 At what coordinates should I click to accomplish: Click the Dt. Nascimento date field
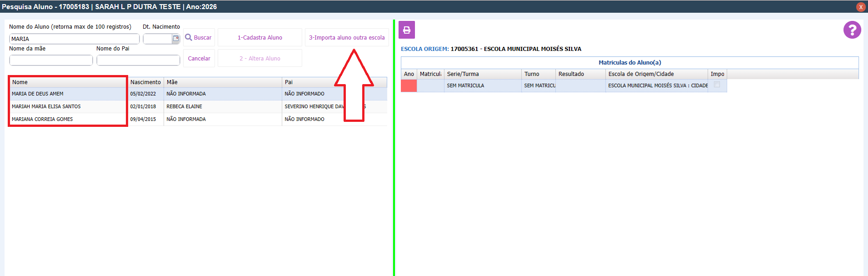[157, 39]
